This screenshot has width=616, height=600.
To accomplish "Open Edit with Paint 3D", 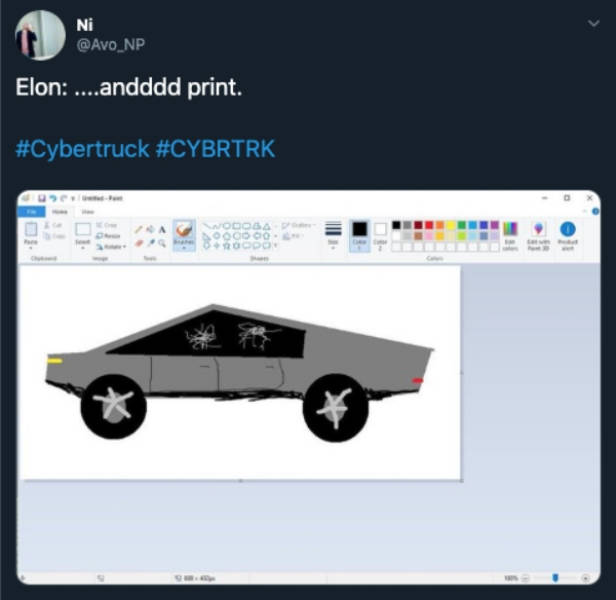I will click(x=538, y=235).
